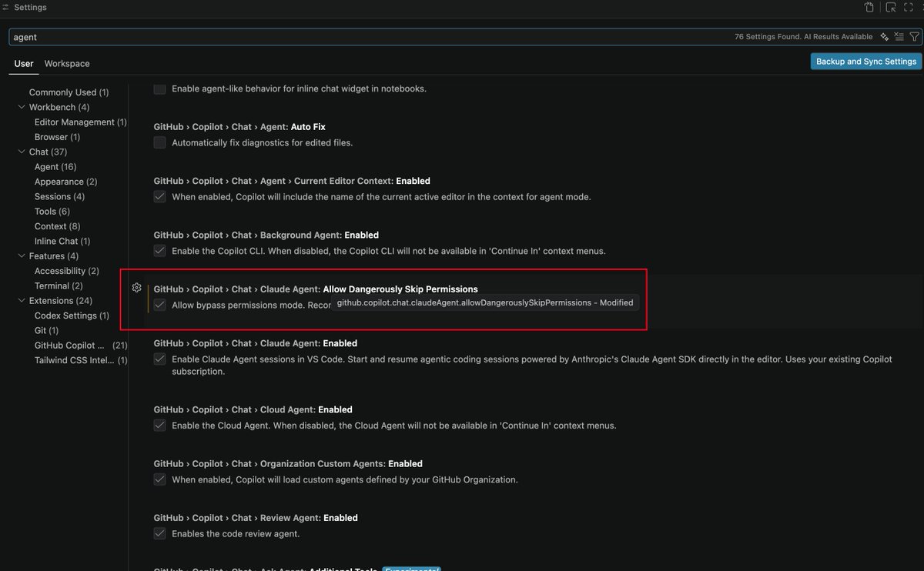The height and width of the screenshot is (571, 924).
Task: Toggle inline chat notebook agent-like behavior checkbox
Action: click(159, 88)
